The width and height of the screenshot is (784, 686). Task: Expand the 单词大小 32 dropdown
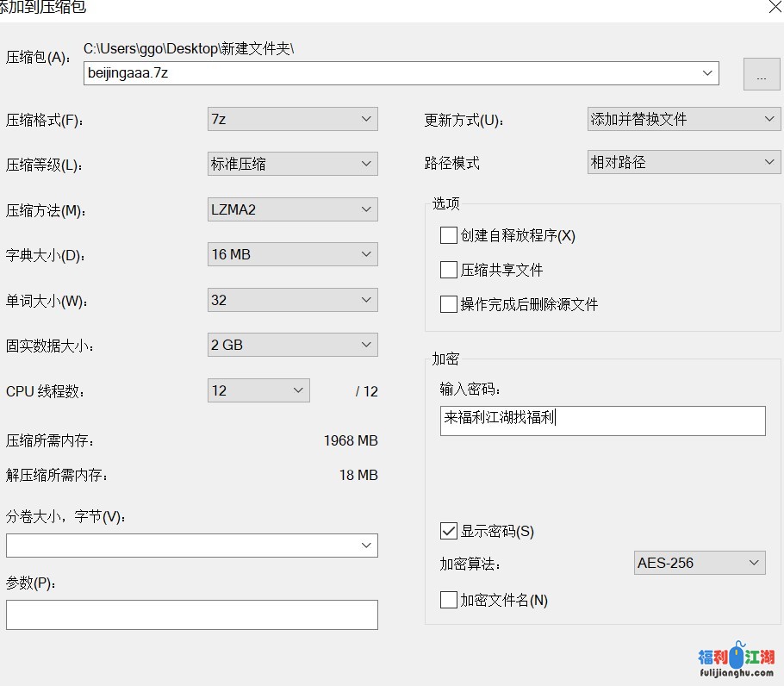point(292,300)
